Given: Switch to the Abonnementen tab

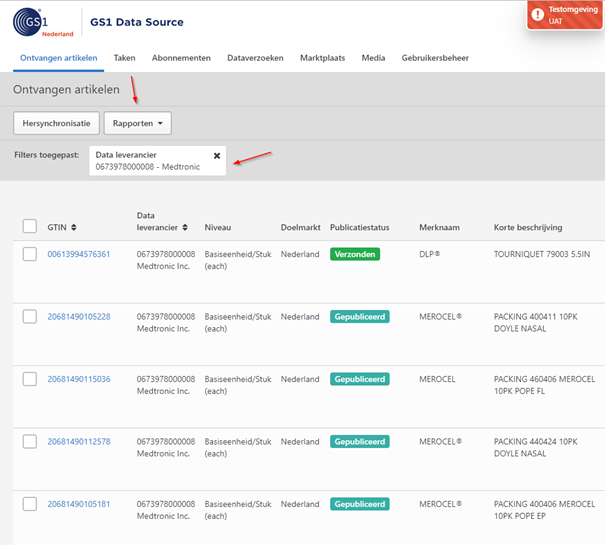Looking at the screenshot, I should click(x=181, y=58).
